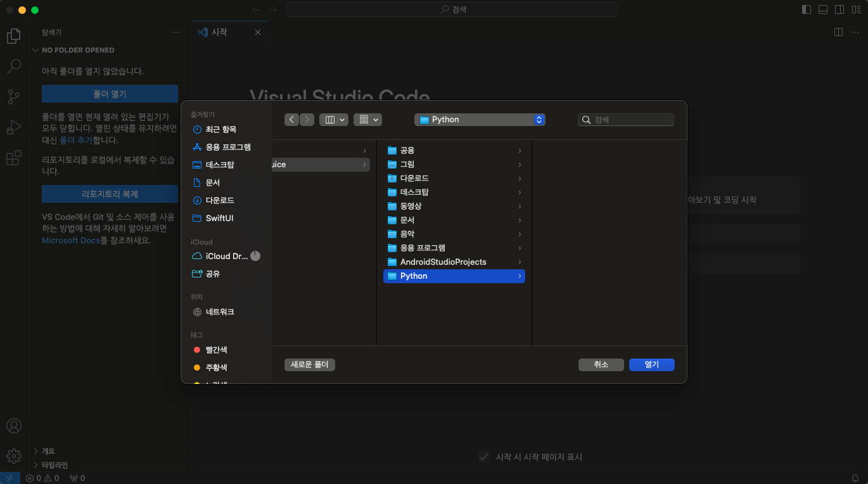Screen dimensions: 868x484
Task: Click the VS Code back navigation arrow
Action: (x=257, y=10)
